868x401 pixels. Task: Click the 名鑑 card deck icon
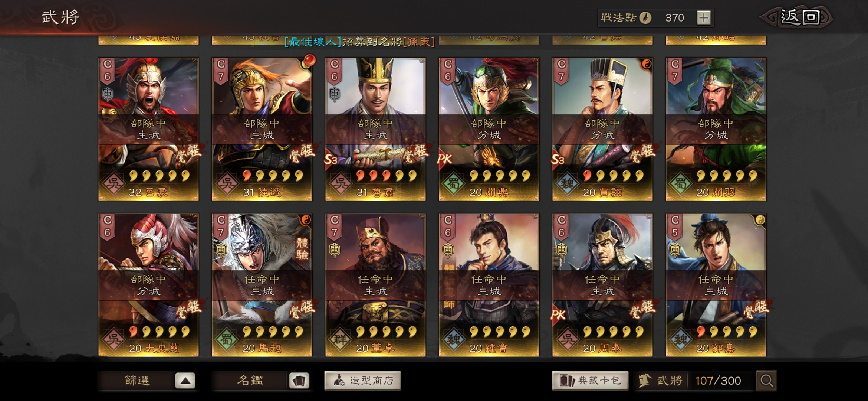pyautogui.click(x=299, y=381)
